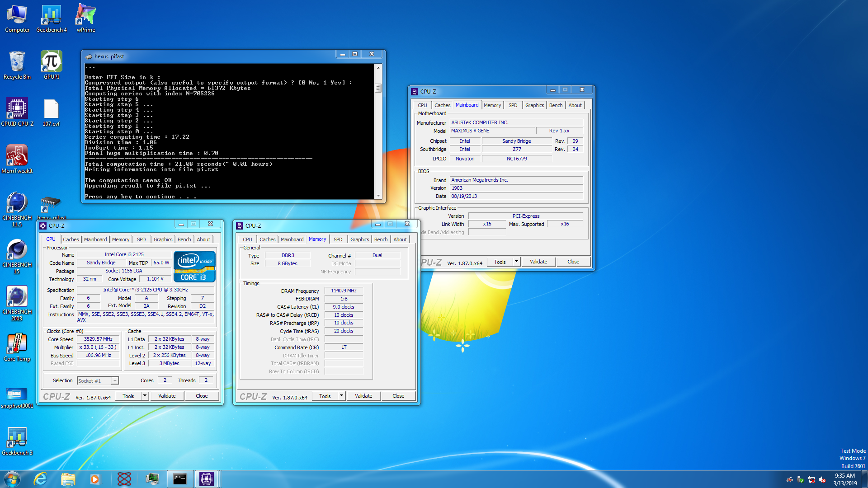Launch the wPrime desktop shortcut
The height and width of the screenshot is (488, 868).
86,18
